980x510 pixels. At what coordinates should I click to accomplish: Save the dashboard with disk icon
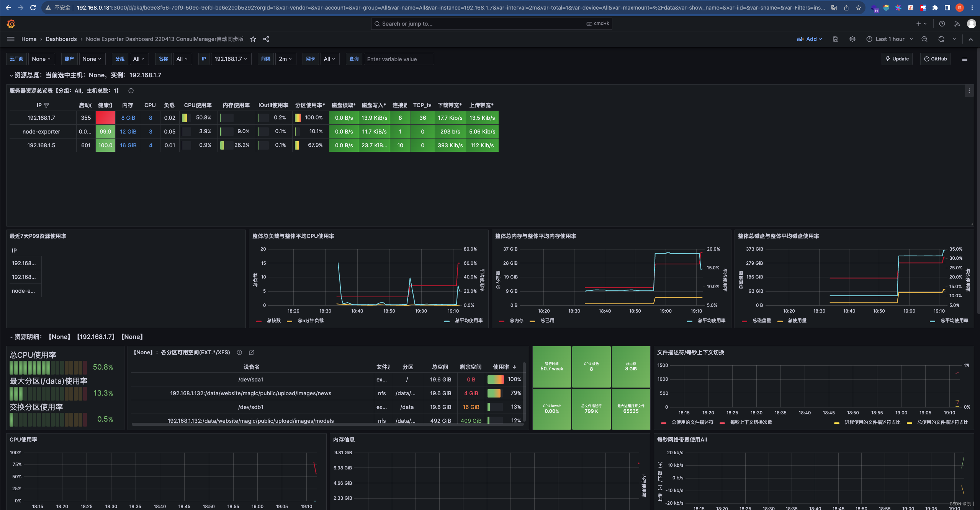(836, 39)
